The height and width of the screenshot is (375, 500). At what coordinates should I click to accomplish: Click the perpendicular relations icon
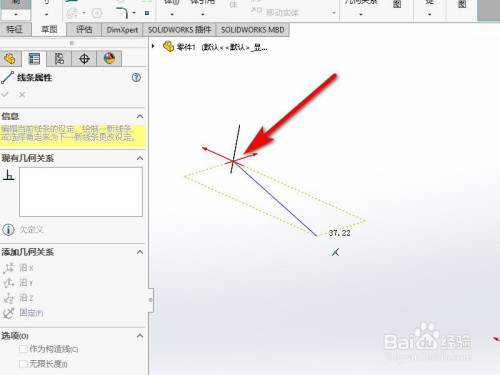pyautogui.click(x=9, y=174)
